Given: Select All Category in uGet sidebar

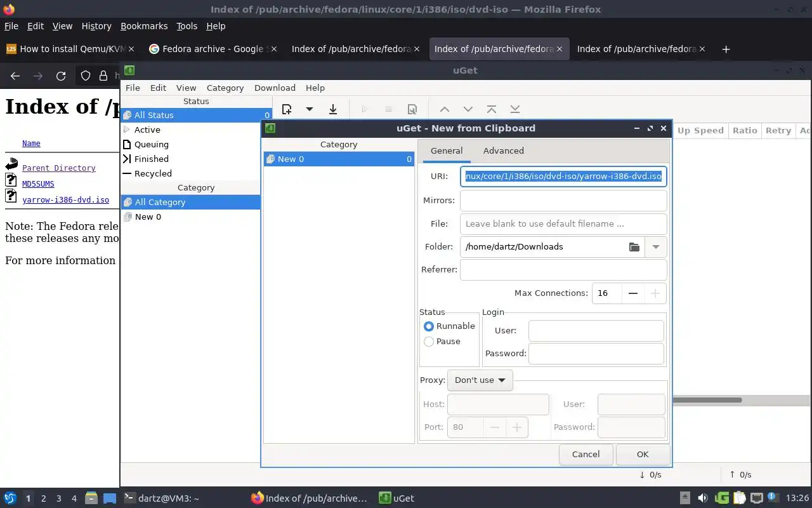Looking at the screenshot, I should (190, 202).
